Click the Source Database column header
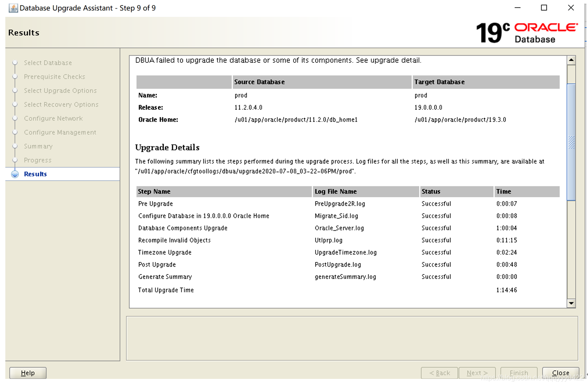This screenshot has height=386, width=588. click(x=322, y=82)
